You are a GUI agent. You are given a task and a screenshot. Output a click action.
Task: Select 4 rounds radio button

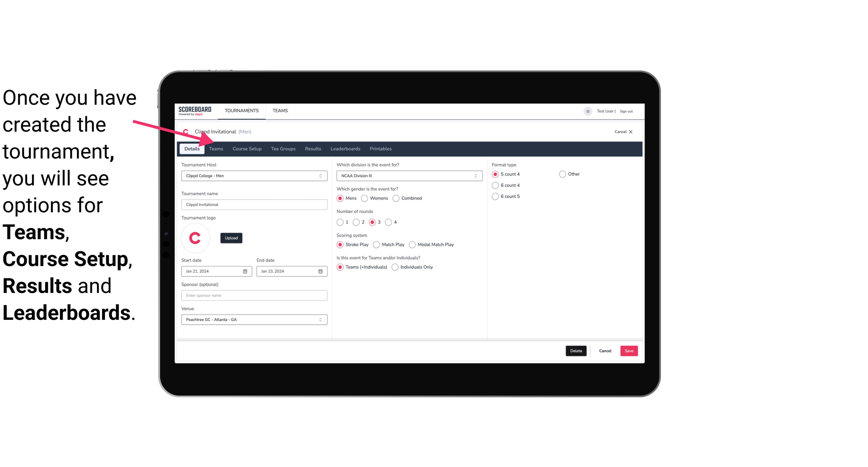389,222
